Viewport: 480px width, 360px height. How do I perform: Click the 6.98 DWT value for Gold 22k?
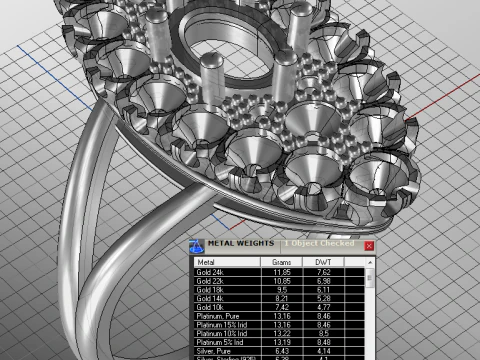coord(324,281)
